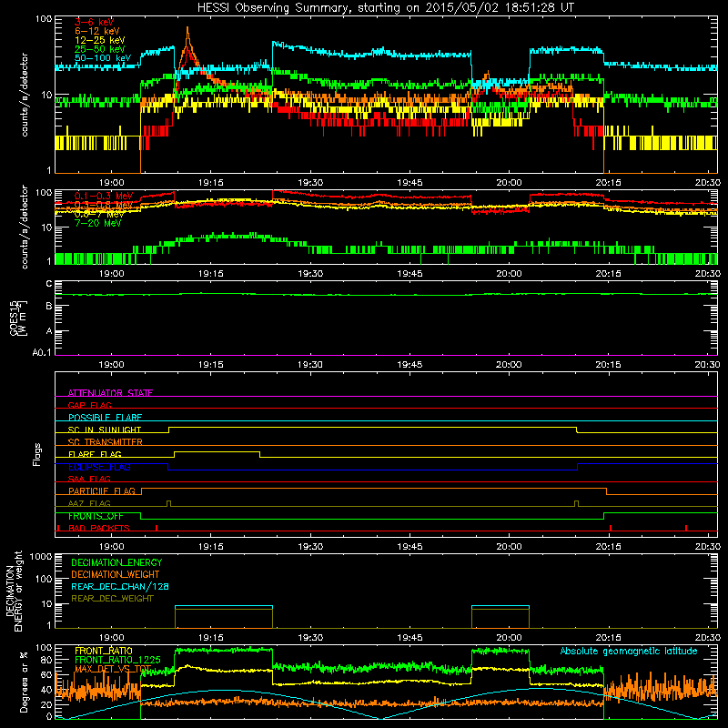Click 19:15 tick under the keV panel
Viewport: 728px width, 728px height.
pos(211,183)
